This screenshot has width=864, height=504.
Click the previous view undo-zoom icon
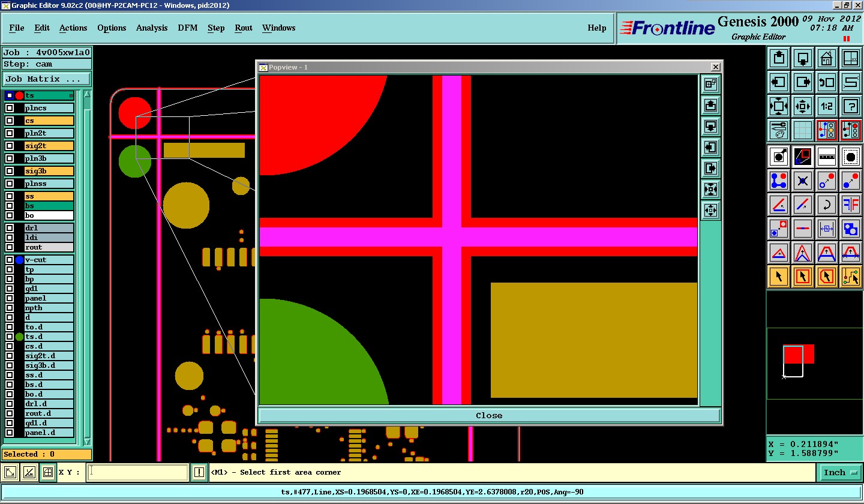tap(826, 82)
